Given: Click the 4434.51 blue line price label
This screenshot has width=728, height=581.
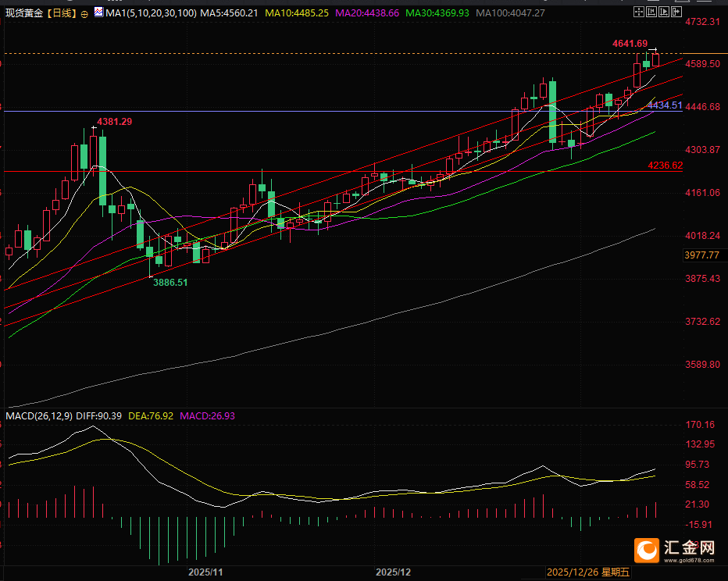Looking at the screenshot, I should (665, 105).
